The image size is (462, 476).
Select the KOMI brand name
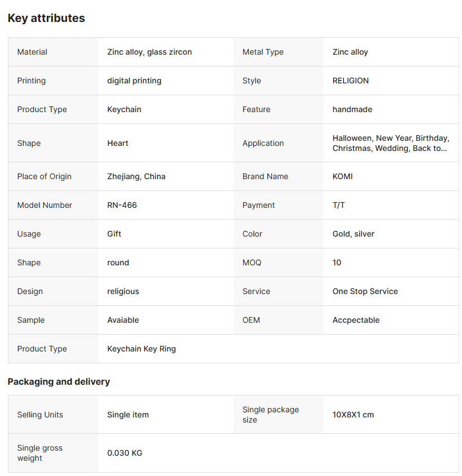coord(342,176)
